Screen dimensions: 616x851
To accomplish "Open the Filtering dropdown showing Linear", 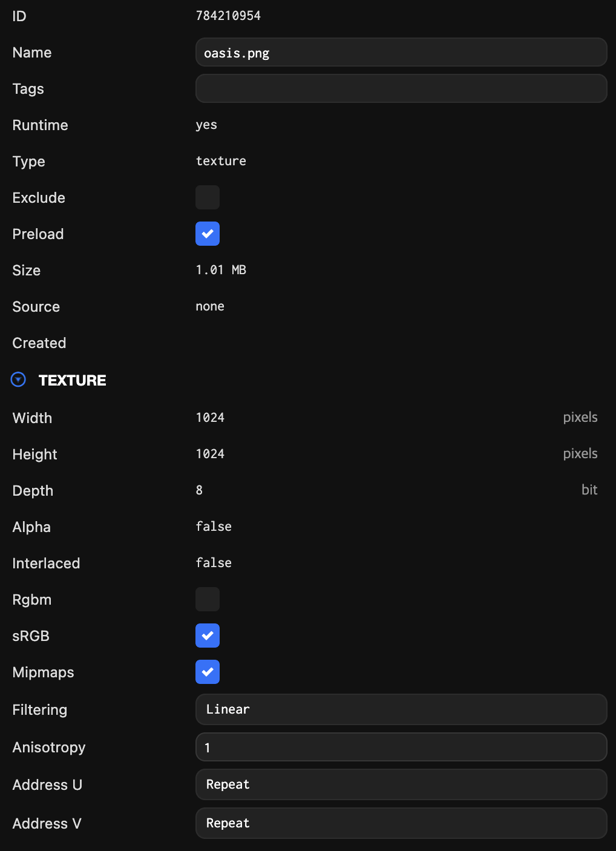I will point(401,709).
